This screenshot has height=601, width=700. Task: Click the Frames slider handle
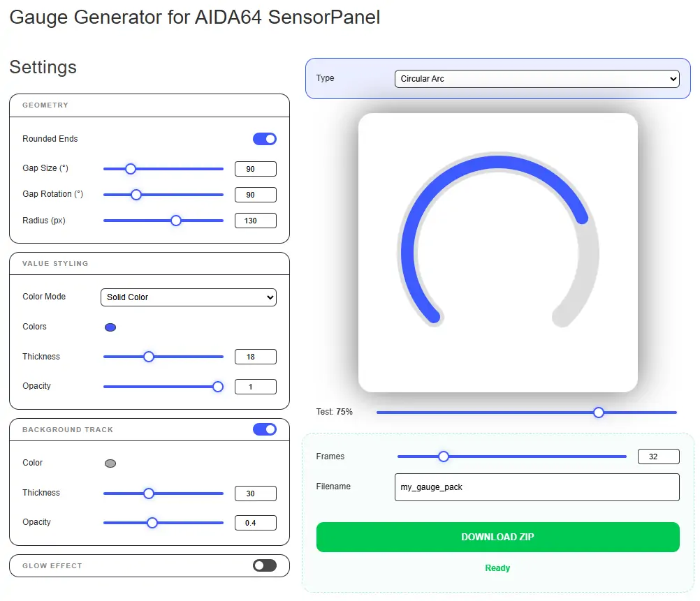[443, 457]
